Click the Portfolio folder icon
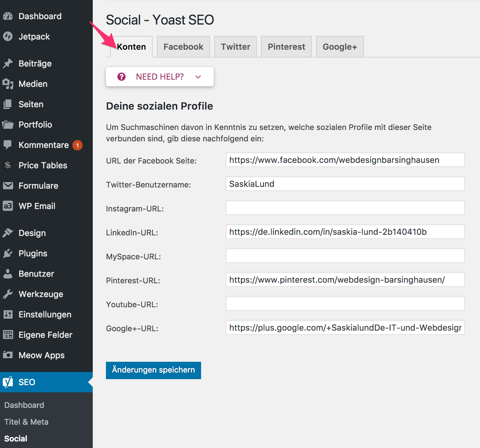Screen dimensions: 480x448 (x=8, y=125)
